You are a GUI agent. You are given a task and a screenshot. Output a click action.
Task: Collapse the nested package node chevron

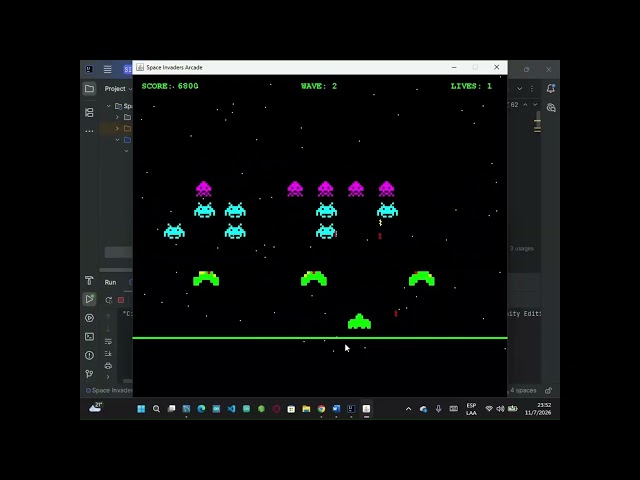coord(126,151)
